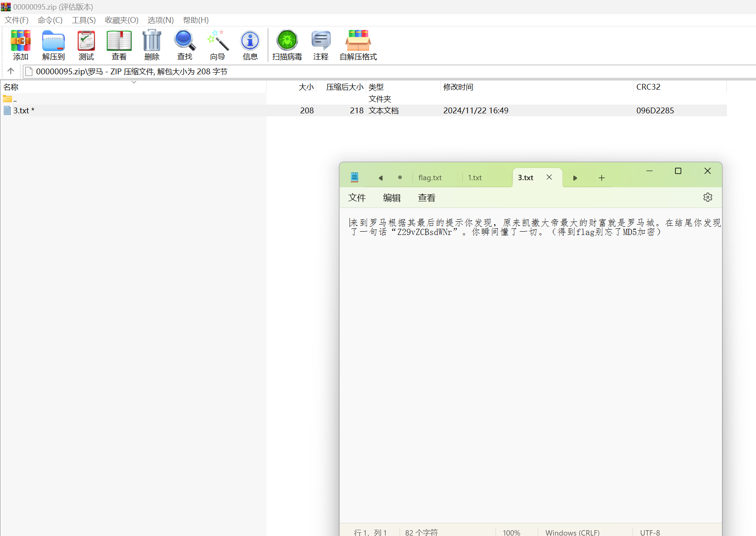Viewport: 756px width, 536px height.
Task: Open Notepad settings gear
Action: click(x=707, y=197)
